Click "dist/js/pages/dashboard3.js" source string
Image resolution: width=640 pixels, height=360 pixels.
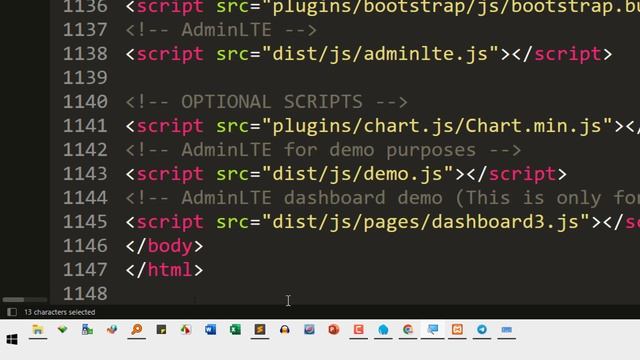pos(426,222)
